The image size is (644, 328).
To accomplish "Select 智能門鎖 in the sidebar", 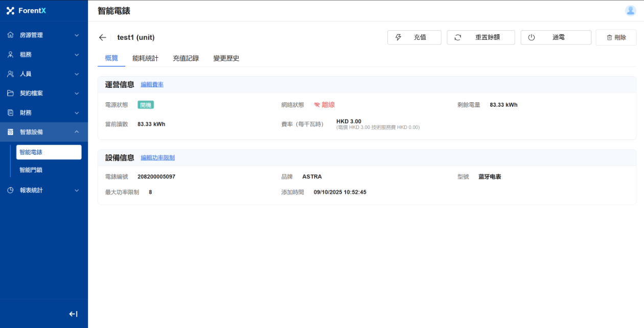I will pyautogui.click(x=31, y=170).
